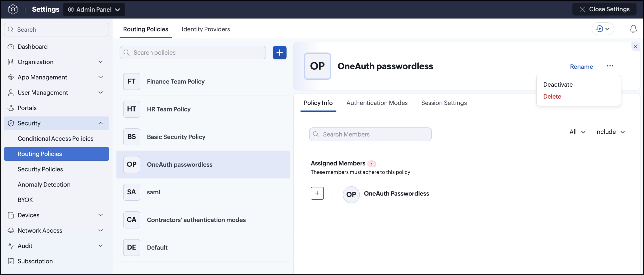Image resolution: width=644 pixels, height=275 pixels.
Task: Open the Authentication Modes tab
Action: click(377, 103)
